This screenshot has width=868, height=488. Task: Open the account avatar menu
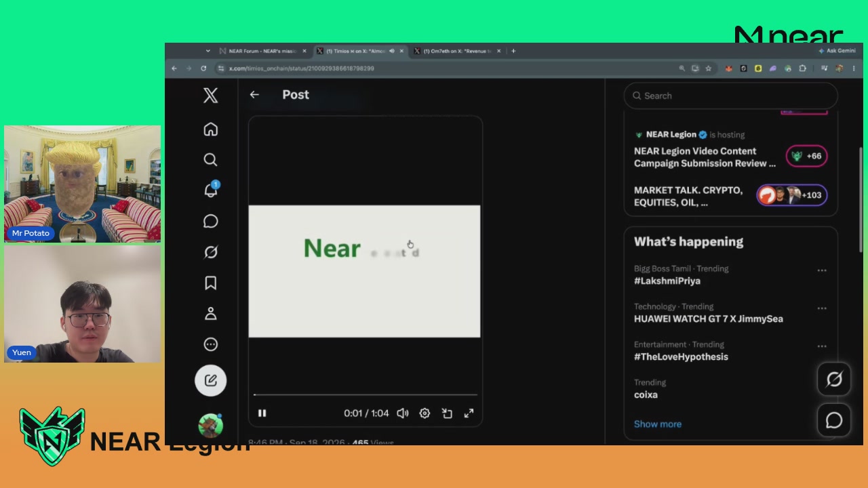(210, 425)
